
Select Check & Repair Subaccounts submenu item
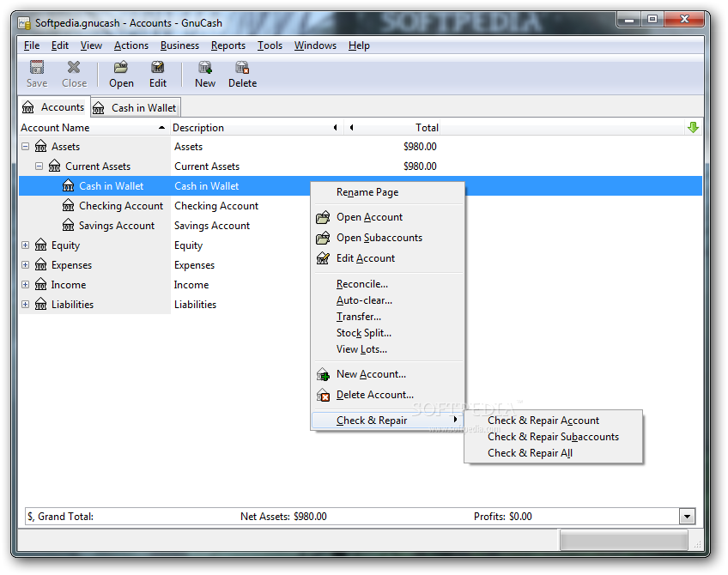[x=553, y=437]
